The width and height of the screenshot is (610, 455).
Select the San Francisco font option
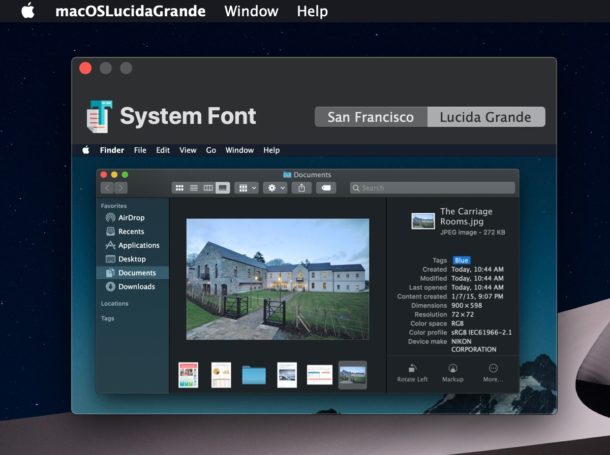pyautogui.click(x=370, y=117)
